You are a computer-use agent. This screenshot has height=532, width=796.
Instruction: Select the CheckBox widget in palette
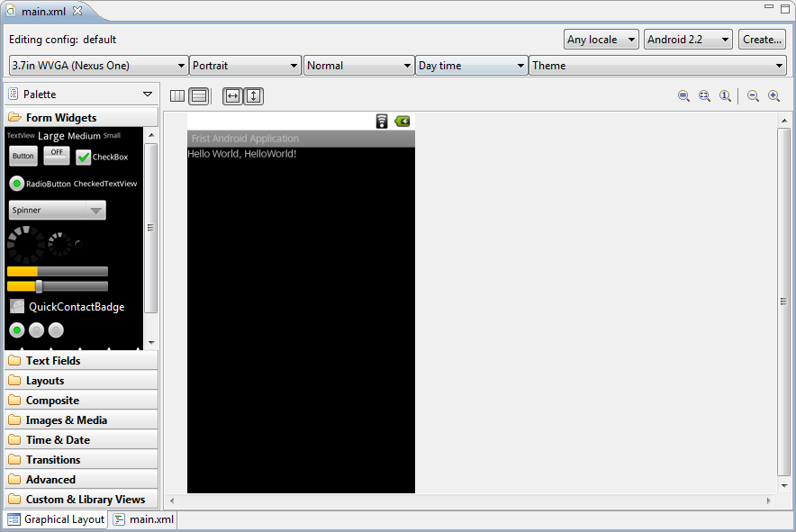[102, 157]
